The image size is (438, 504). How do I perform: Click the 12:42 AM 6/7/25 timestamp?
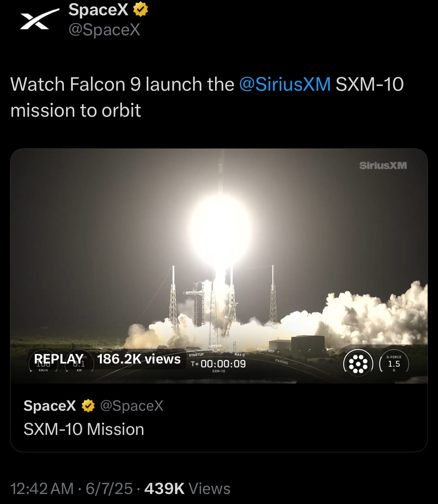71,488
